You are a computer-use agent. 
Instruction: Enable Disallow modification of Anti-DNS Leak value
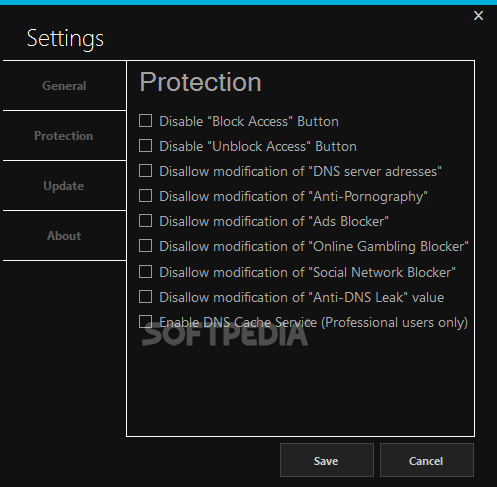[x=145, y=297]
